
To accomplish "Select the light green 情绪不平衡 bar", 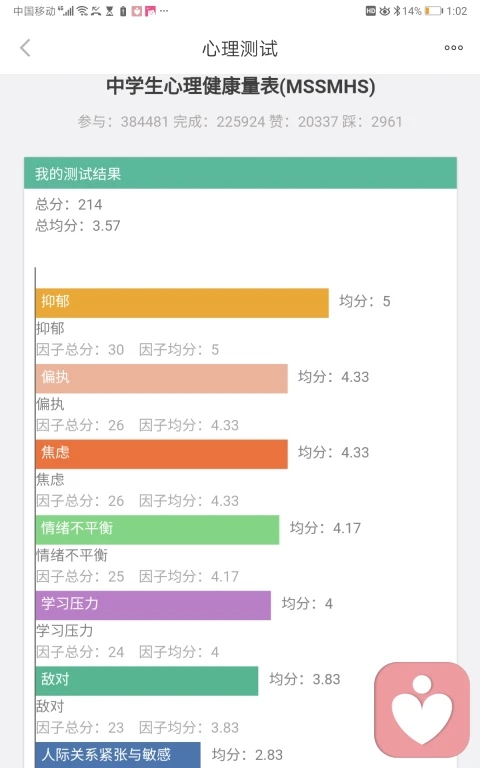I will tap(157, 529).
